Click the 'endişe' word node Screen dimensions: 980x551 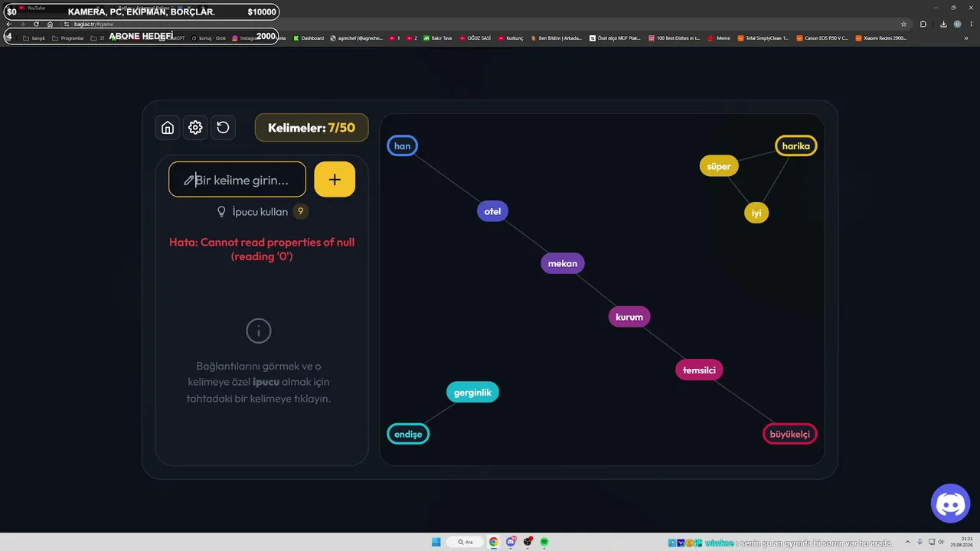tap(408, 434)
